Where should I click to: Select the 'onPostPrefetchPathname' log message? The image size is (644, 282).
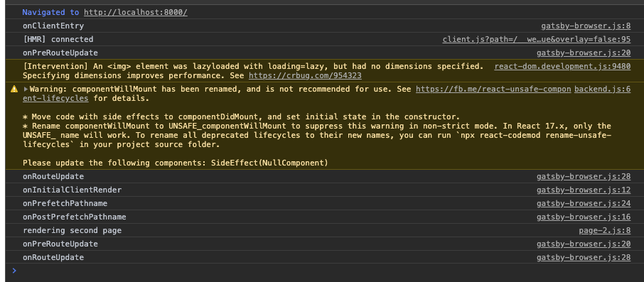75,217
